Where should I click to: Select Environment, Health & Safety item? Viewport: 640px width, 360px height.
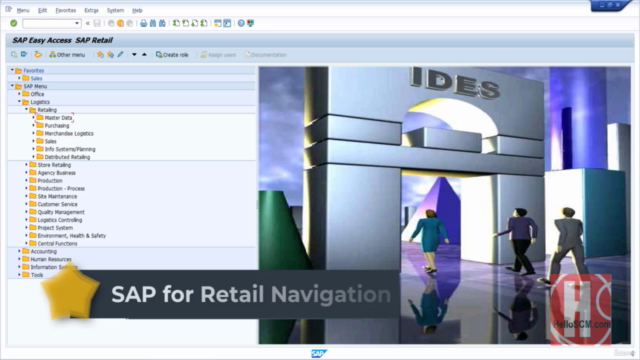pos(71,236)
